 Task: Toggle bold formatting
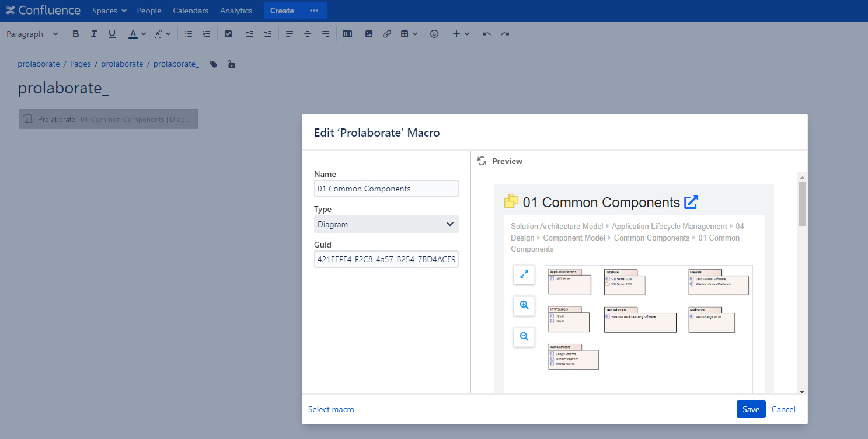coord(75,34)
